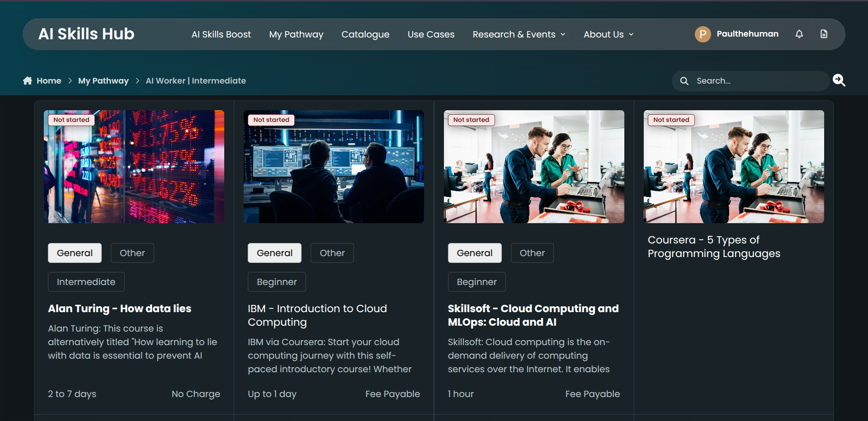Open the Alan Turing course thumbnail
This screenshot has height=421, width=868.
click(x=134, y=167)
